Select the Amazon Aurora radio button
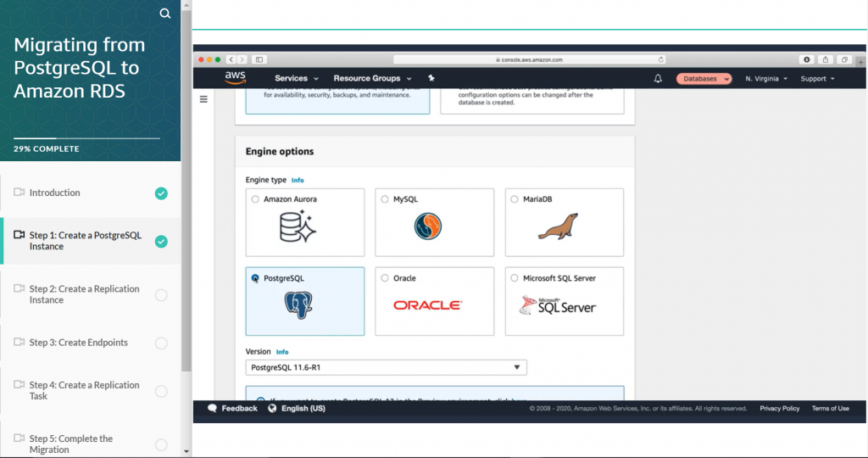The width and height of the screenshot is (868, 458). click(x=255, y=199)
